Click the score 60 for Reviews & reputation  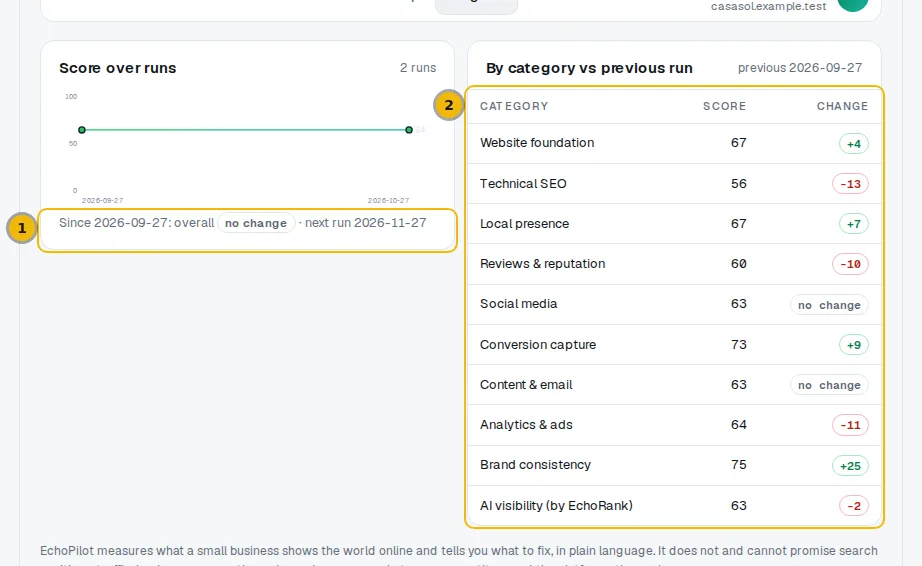pyautogui.click(x=739, y=264)
